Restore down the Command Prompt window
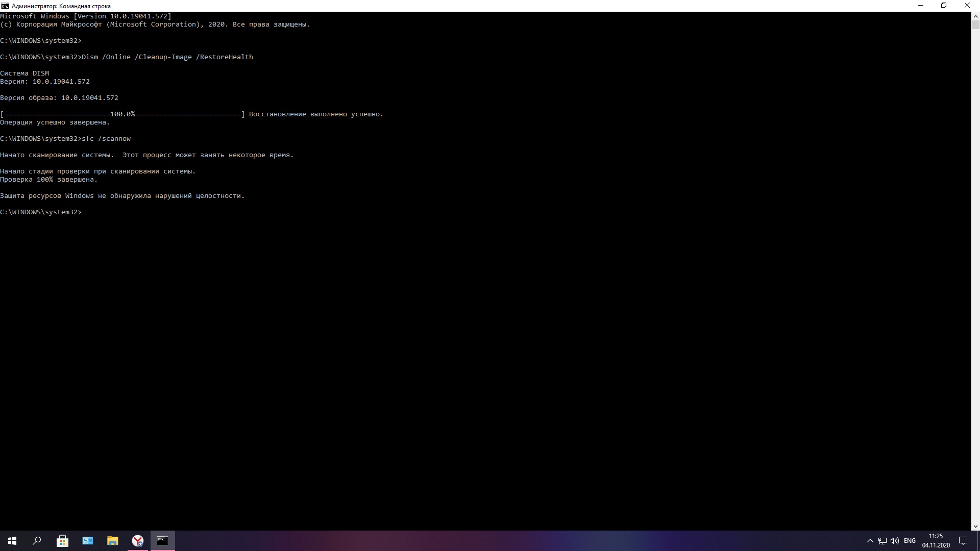 [944, 6]
